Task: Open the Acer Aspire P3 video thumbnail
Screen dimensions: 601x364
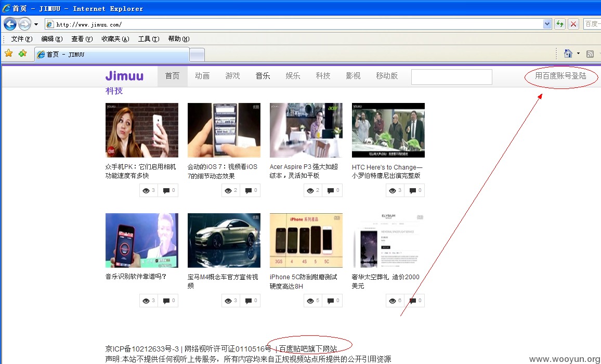Action: point(306,130)
